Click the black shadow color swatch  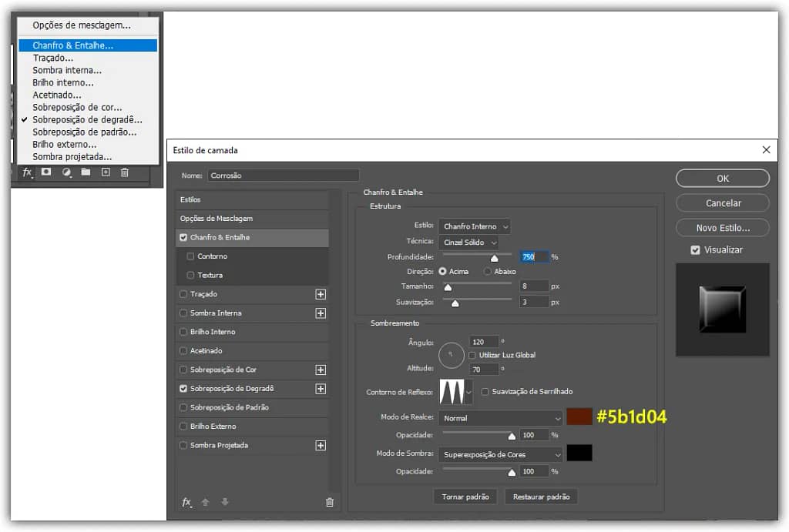tap(579, 453)
